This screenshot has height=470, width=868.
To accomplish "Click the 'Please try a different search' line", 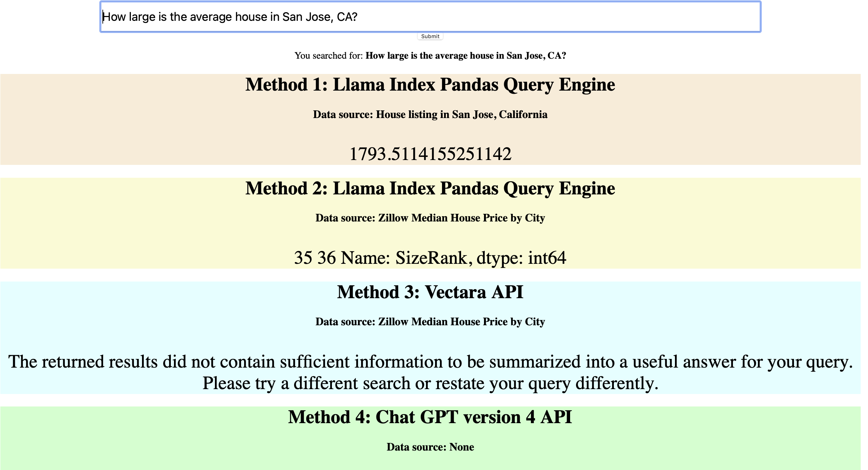I will 430,383.
